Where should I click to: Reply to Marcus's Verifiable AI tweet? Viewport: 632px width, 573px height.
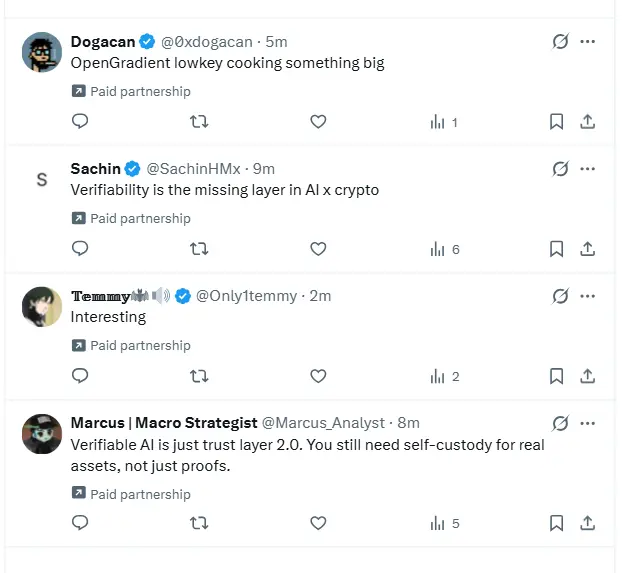click(81, 523)
